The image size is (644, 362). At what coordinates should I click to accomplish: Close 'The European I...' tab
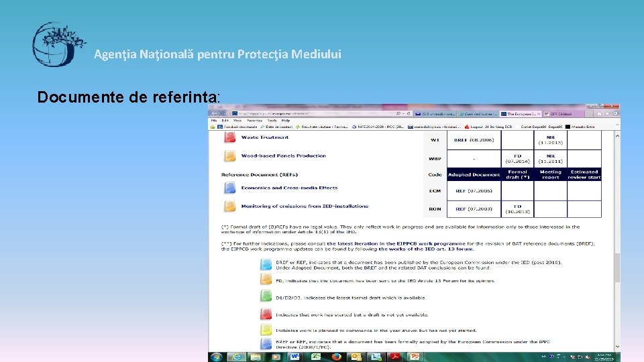click(x=539, y=114)
